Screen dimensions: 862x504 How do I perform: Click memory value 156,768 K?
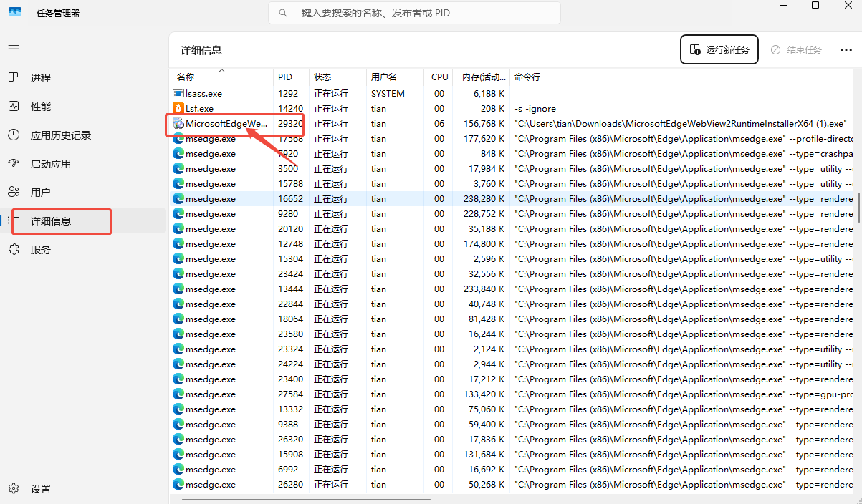pyautogui.click(x=484, y=123)
